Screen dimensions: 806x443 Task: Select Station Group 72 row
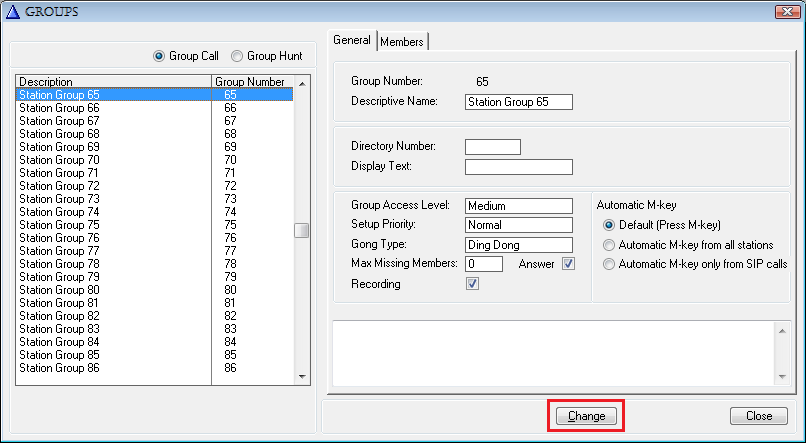click(x=155, y=186)
